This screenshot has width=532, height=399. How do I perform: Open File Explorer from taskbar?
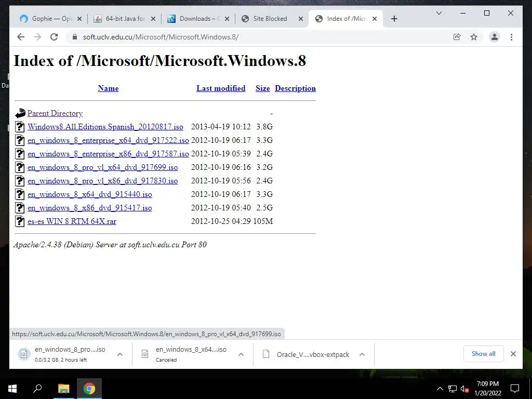click(63, 389)
